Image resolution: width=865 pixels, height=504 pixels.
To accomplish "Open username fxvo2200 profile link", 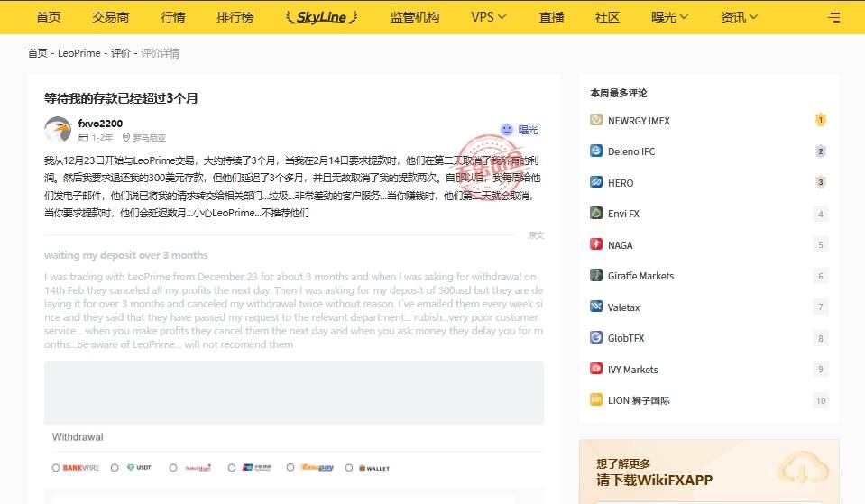I will [x=100, y=123].
